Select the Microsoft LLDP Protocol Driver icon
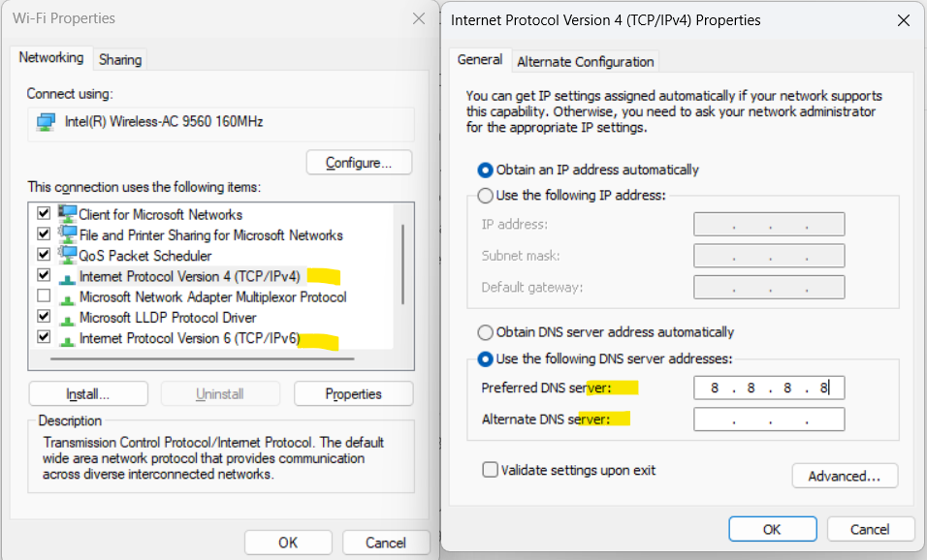 (67, 318)
